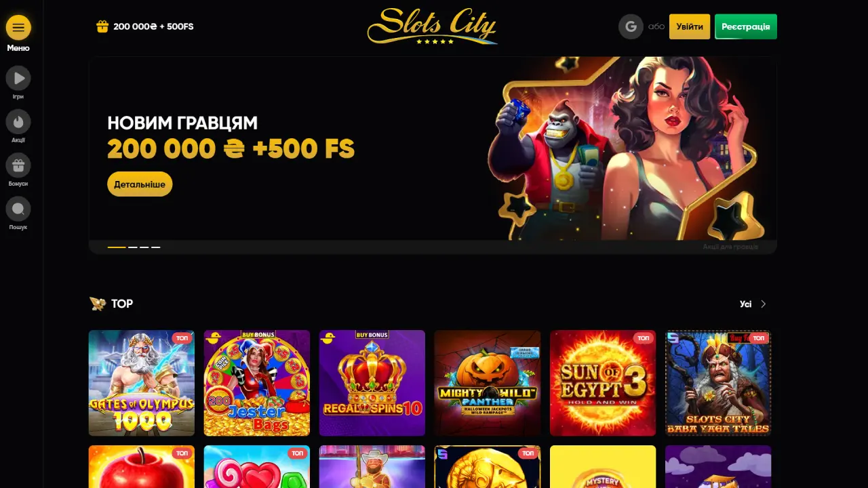The height and width of the screenshot is (488, 868).
Task: Expand the TOP section via Усі arrow
Action: (x=753, y=304)
